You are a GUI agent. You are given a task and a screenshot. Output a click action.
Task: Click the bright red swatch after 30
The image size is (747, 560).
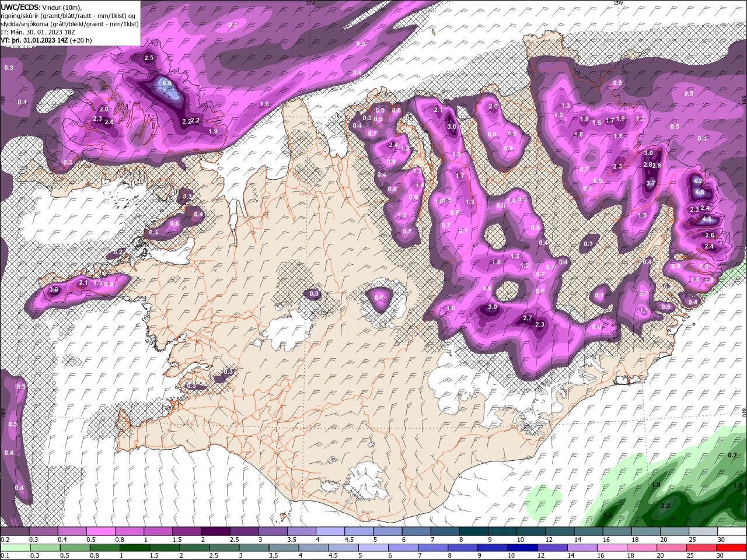[x=732, y=547]
